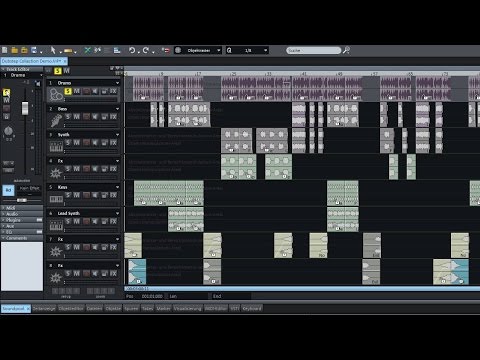Viewport: 480px width, 360px height.
Task: Click the redo arrow icon
Action: point(146,50)
